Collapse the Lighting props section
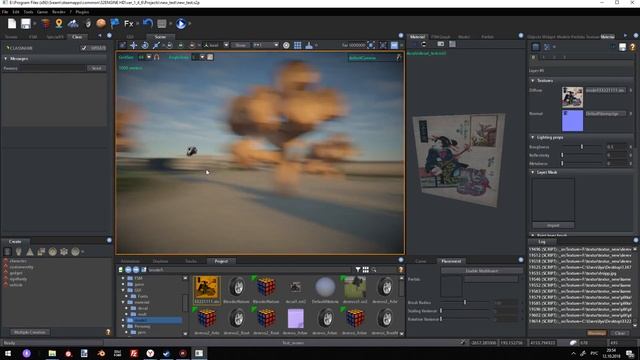The width and height of the screenshot is (640, 360). click(x=533, y=138)
